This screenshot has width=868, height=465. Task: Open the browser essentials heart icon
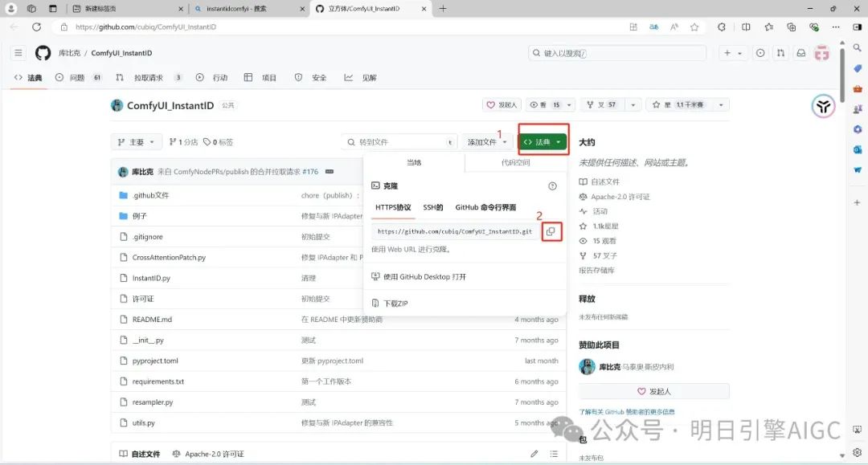point(813,27)
